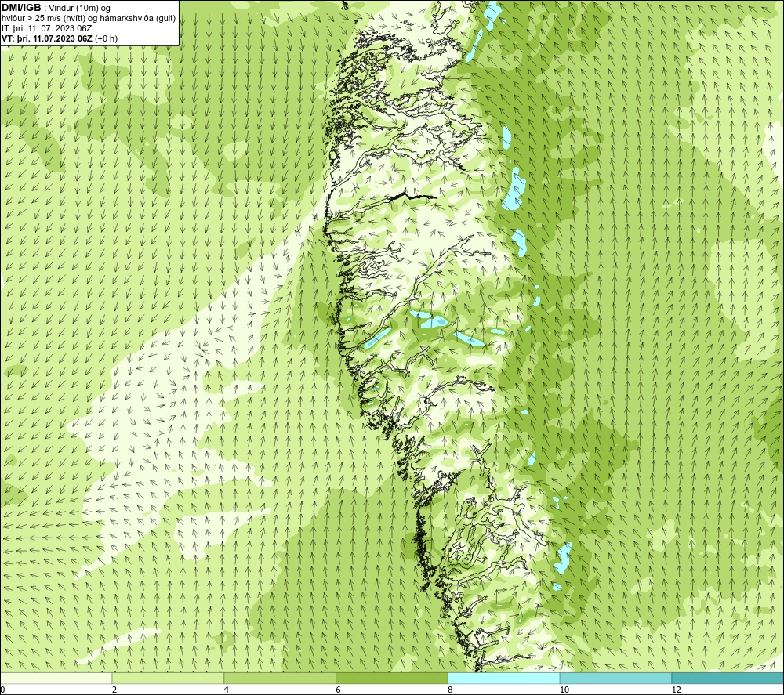Click the 6–8 m/s dark green swatch

[x=392, y=678]
